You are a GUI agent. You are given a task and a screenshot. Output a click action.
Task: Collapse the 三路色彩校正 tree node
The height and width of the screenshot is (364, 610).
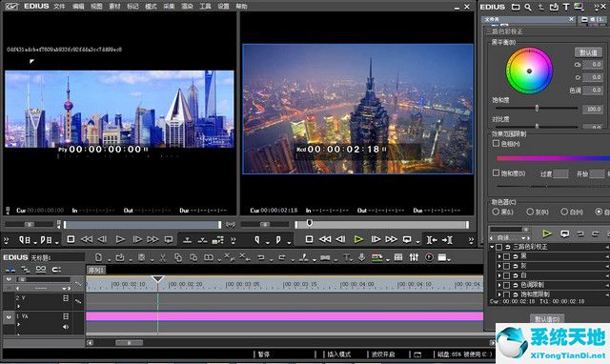click(x=492, y=247)
